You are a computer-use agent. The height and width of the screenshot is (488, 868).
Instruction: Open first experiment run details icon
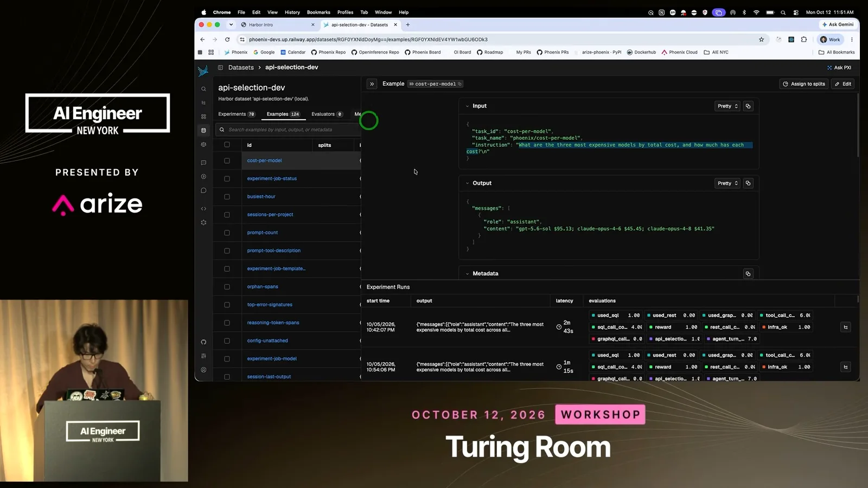pos(845,327)
